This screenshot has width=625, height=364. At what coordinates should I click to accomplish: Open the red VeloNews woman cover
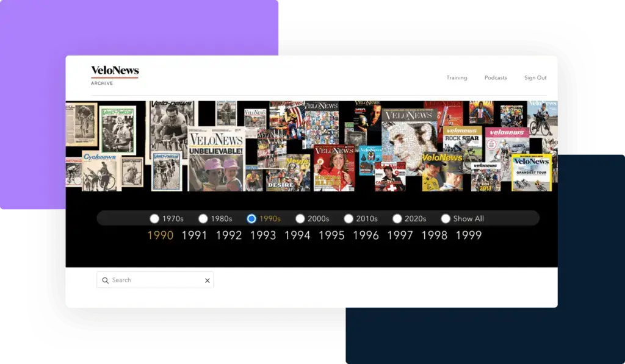click(334, 168)
